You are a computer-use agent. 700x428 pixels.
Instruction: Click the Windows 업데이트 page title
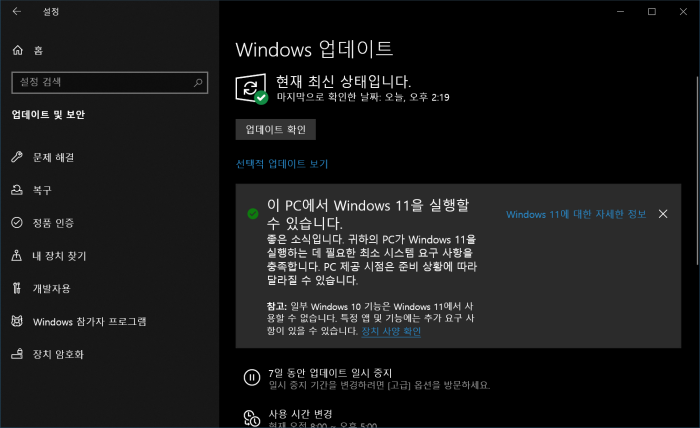point(314,49)
